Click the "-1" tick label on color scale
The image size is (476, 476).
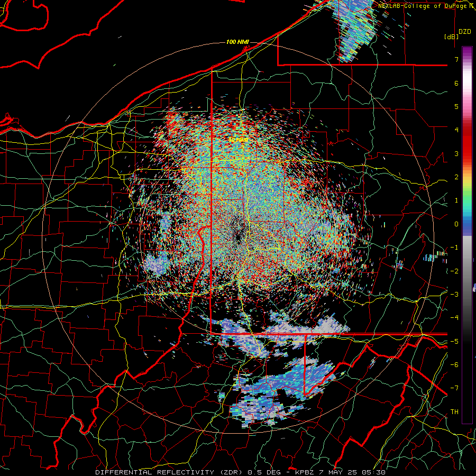pyautogui.click(x=454, y=248)
